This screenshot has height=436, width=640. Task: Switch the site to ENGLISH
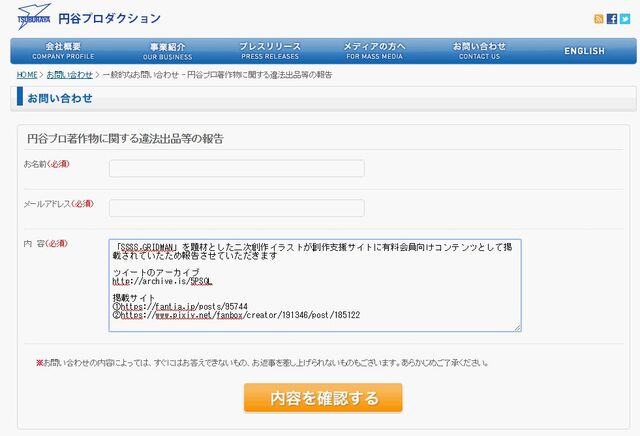(584, 51)
